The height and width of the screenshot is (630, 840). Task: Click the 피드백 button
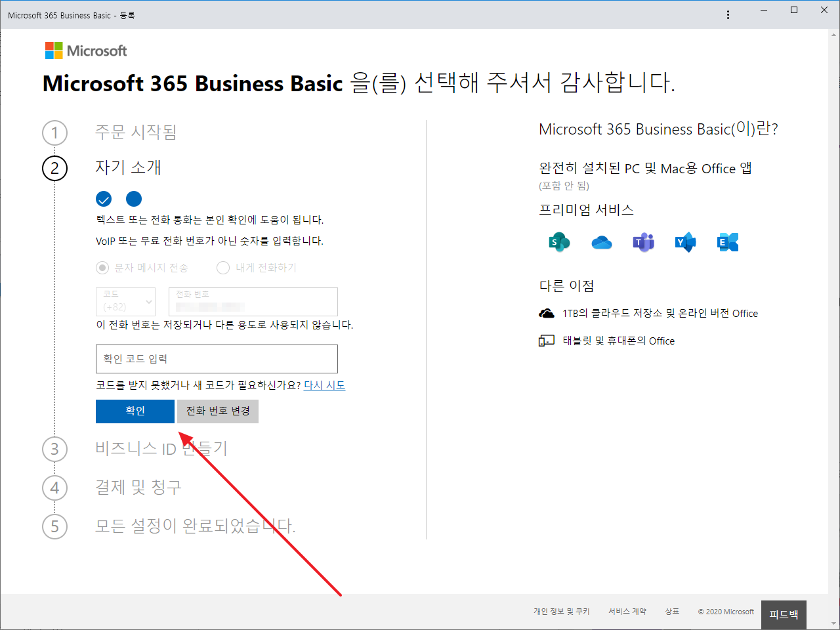click(x=784, y=615)
